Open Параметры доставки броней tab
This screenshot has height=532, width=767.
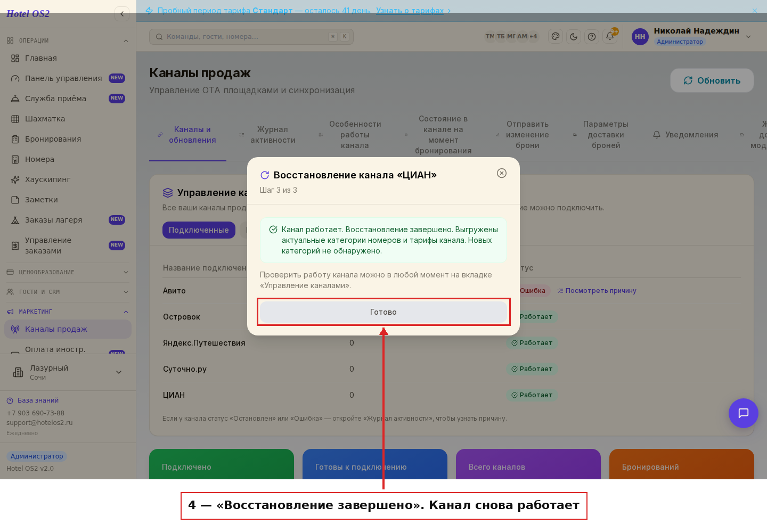click(601, 135)
